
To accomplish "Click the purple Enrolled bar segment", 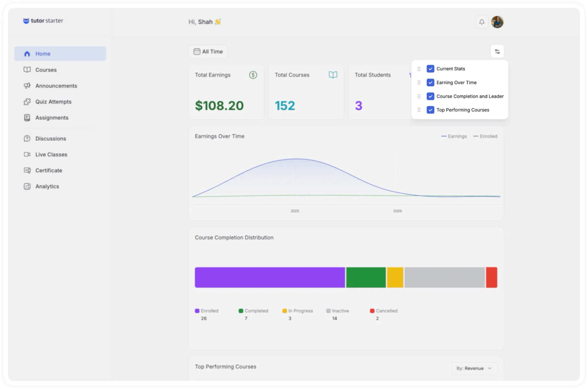I will [270, 277].
